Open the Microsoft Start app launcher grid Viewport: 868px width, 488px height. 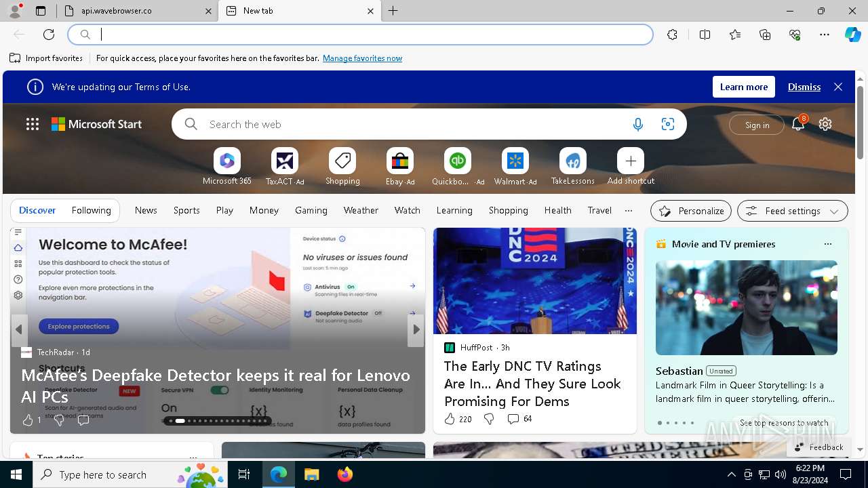coord(33,124)
